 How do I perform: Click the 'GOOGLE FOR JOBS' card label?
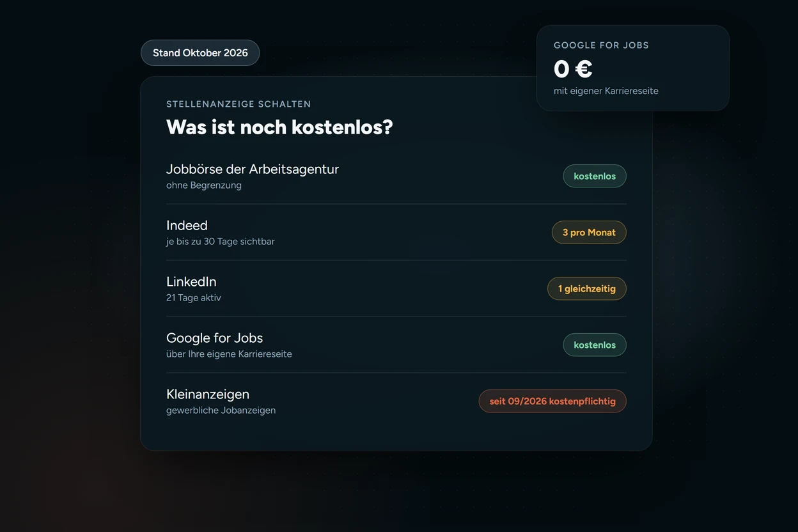601,45
